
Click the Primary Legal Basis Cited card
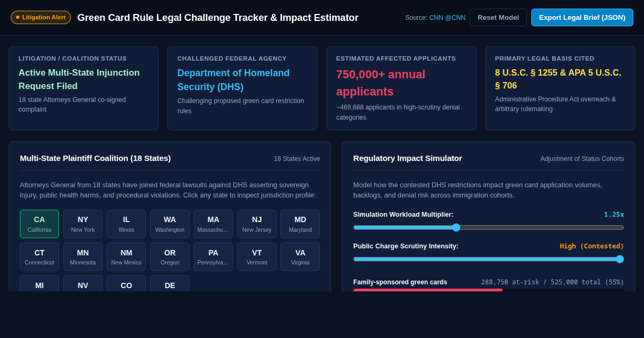click(x=560, y=88)
